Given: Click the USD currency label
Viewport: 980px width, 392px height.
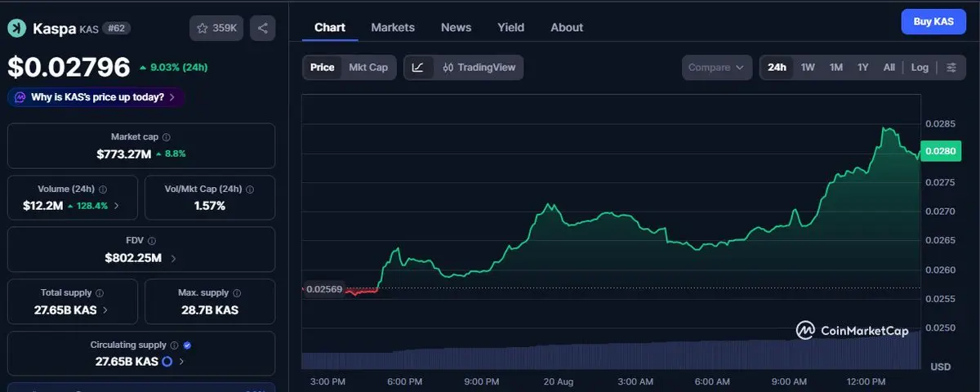Looking at the screenshot, I should click(x=942, y=367).
